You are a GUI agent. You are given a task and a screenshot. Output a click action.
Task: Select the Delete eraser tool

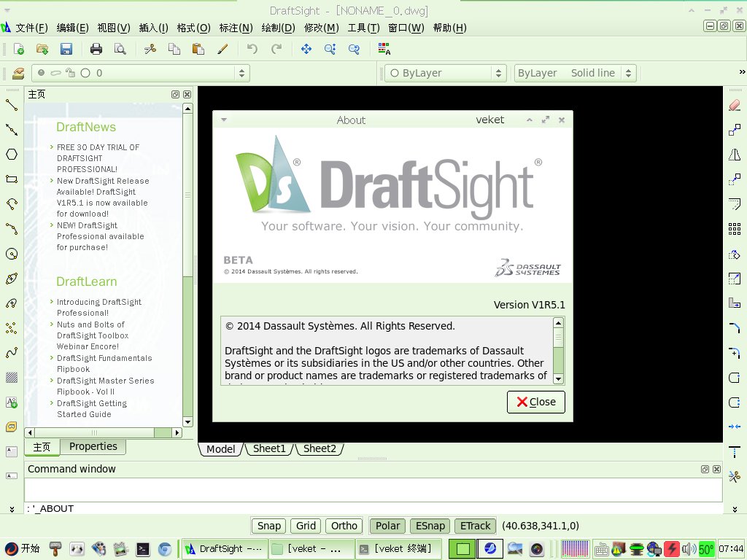tap(735, 105)
